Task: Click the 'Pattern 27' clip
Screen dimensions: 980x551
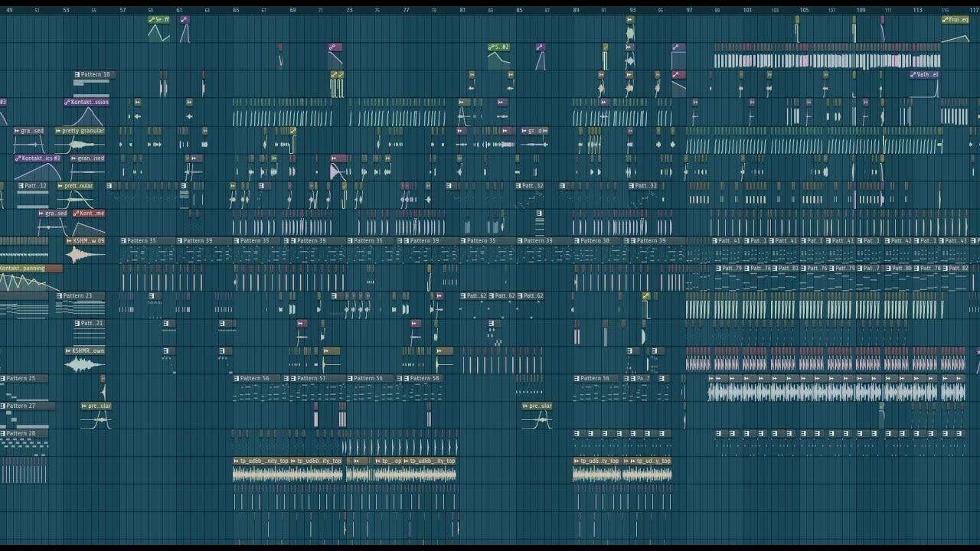Action: tap(28, 406)
